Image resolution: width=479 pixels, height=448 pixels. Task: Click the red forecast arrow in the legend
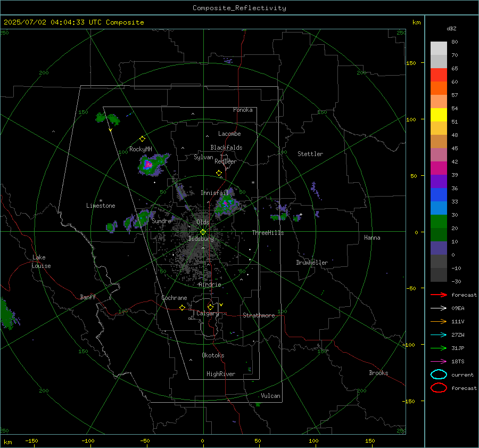click(439, 295)
